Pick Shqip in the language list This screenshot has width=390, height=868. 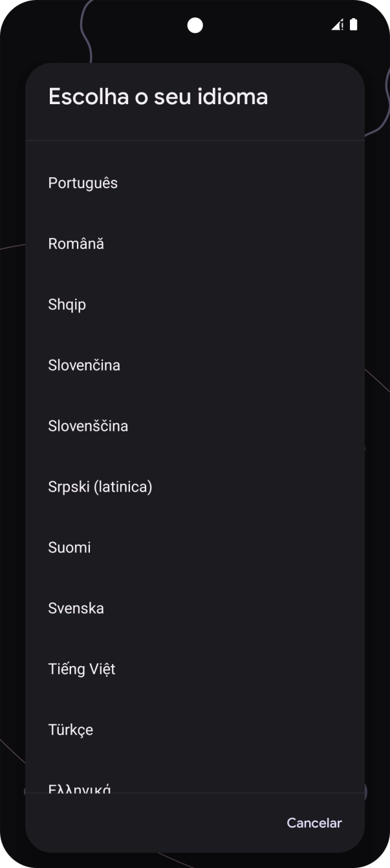click(67, 305)
